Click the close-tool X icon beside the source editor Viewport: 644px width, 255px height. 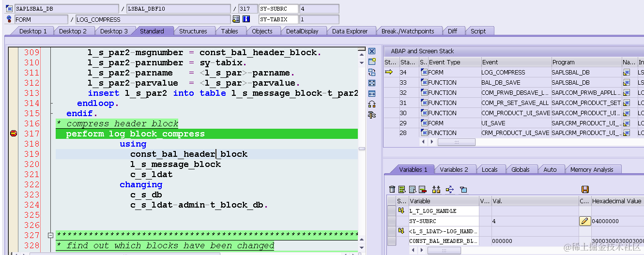tap(372, 51)
